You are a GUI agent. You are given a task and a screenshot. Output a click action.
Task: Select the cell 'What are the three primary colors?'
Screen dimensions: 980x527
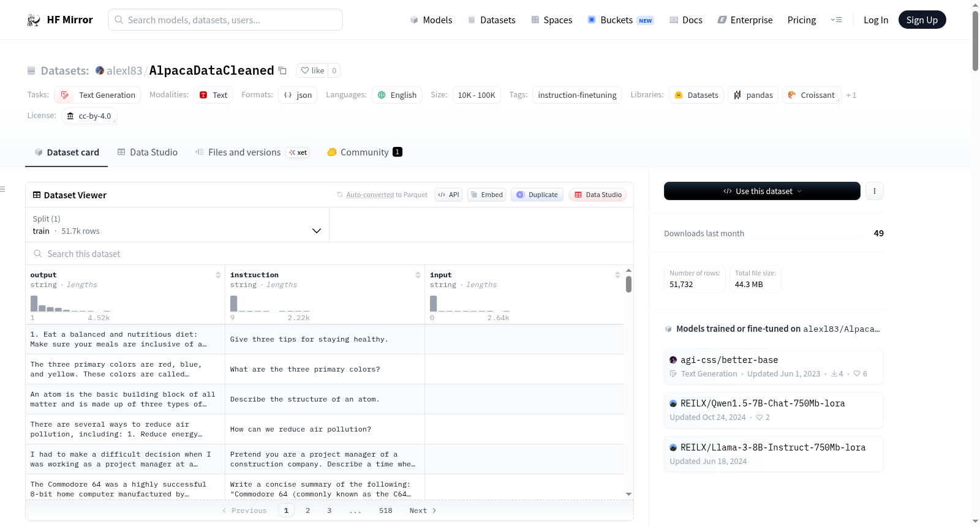coord(325,369)
